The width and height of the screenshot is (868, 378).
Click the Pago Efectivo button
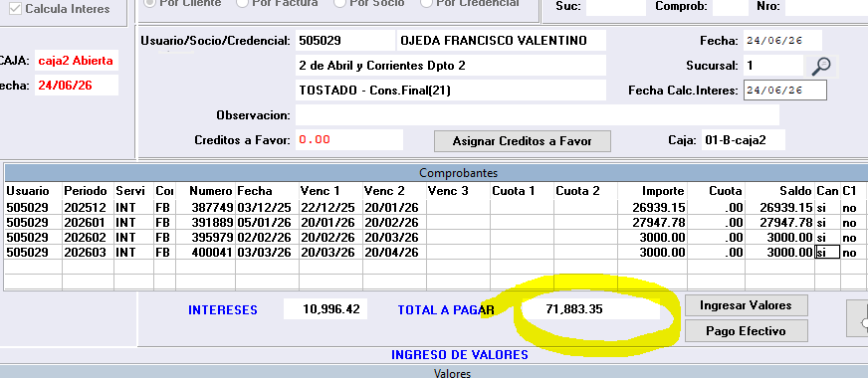coord(746,331)
